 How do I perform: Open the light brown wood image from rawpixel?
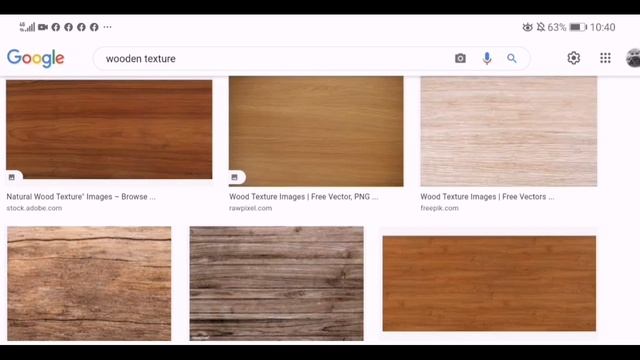pos(316,131)
